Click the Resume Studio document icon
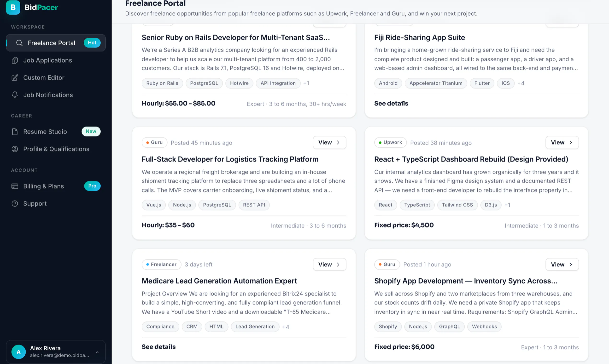609x364 pixels. [x=15, y=132]
